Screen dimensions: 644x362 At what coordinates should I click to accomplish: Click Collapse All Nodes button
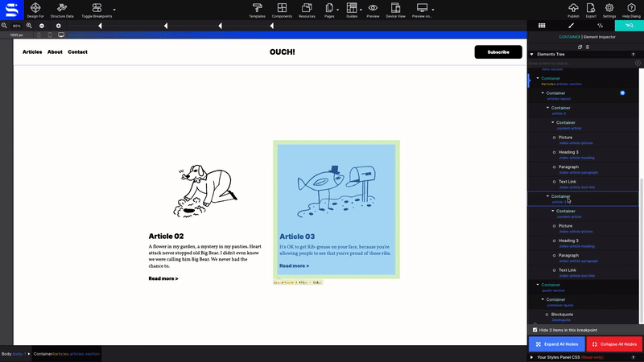click(x=614, y=344)
